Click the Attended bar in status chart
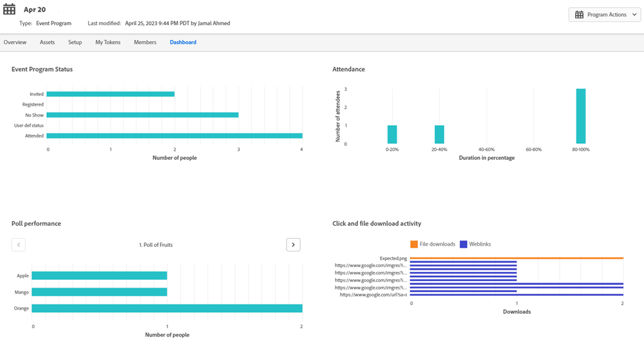 (175, 135)
